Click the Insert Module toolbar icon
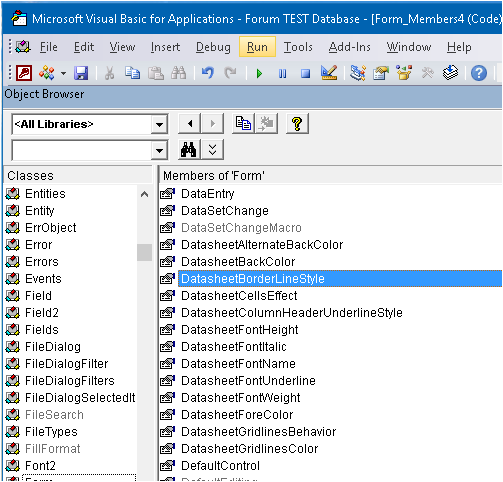 coord(47,73)
